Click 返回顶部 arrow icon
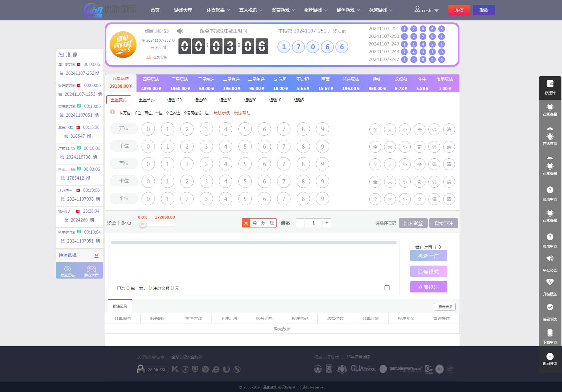 [550, 357]
